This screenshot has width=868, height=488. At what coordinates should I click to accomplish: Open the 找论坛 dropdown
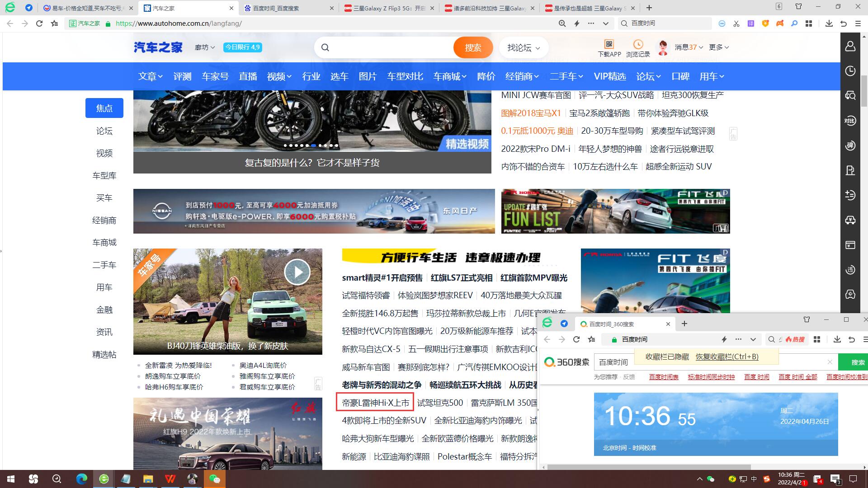pos(524,47)
